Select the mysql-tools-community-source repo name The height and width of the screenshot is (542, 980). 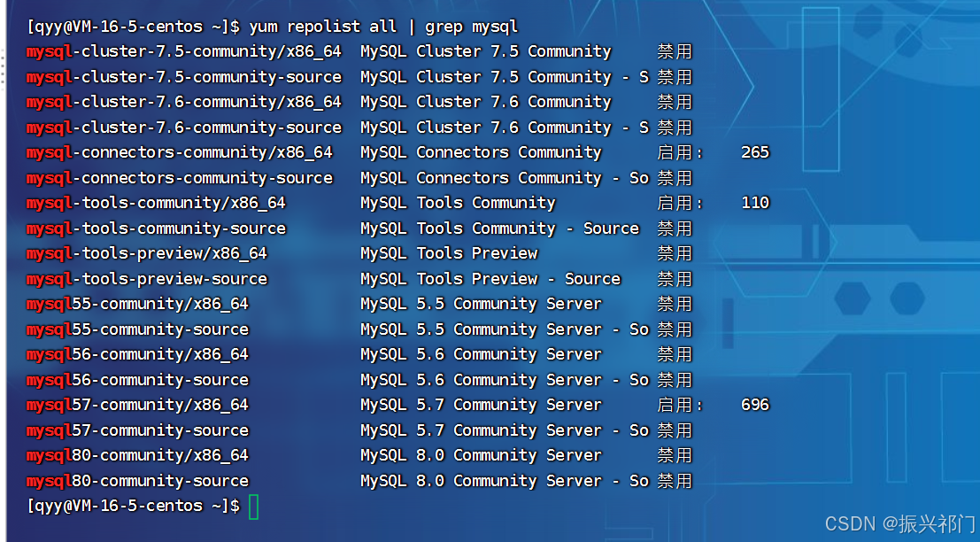click(x=156, y=228)
